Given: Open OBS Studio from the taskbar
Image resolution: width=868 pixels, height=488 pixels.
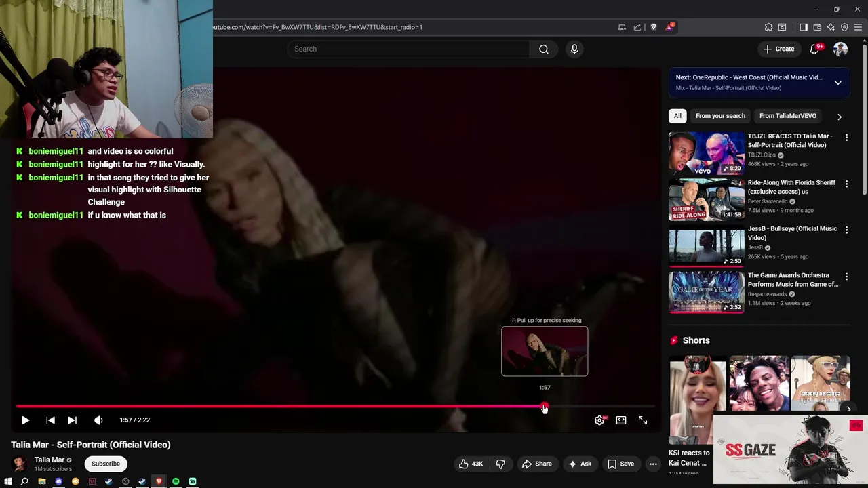Looking at the screenshot, I should [125, 481].
